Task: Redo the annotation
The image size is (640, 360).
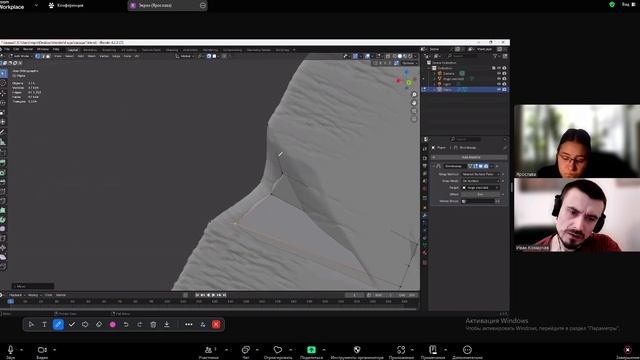Action: (x=140, y=324)
